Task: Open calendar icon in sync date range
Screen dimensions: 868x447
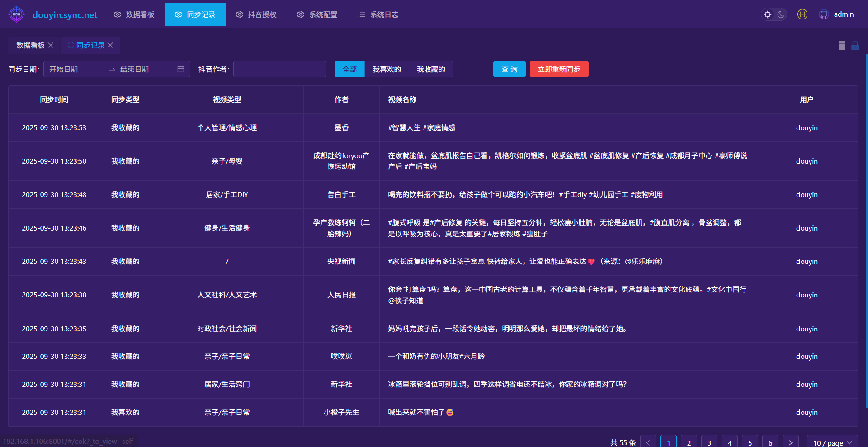Action: click(x=181, y=69)
